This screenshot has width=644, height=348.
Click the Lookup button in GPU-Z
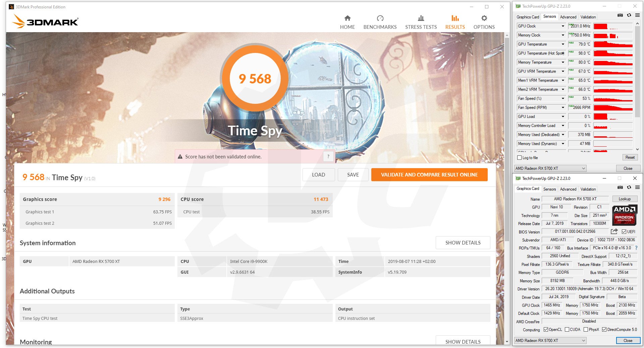coord(625,199)
